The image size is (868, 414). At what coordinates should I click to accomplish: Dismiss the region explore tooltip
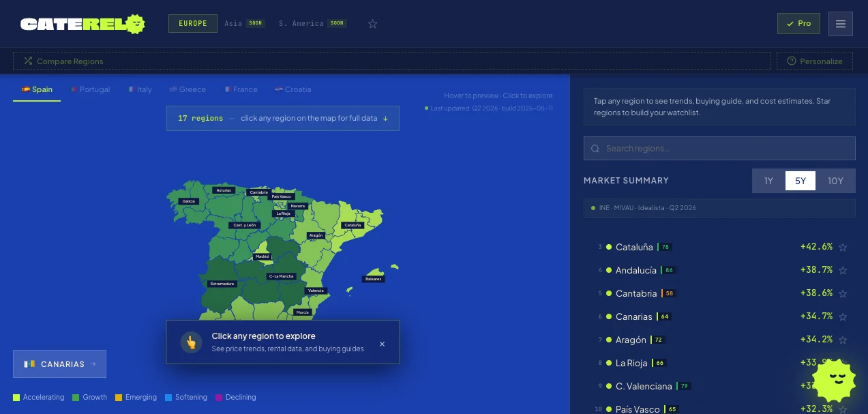pyautogui.click(x=382, y=344)
